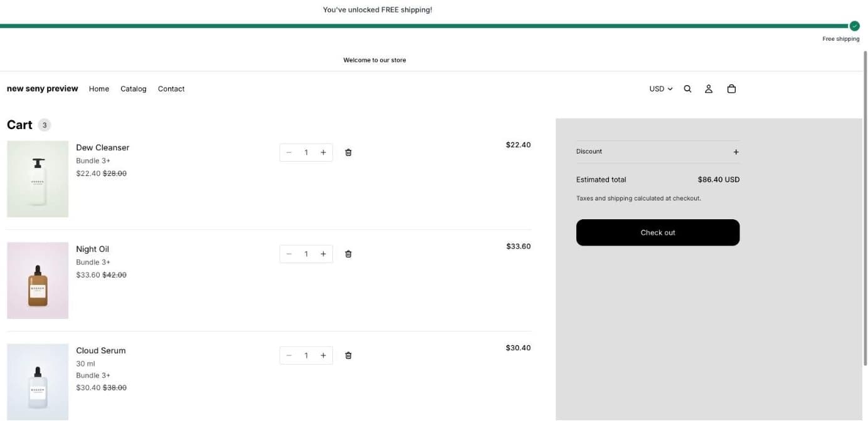Open the Cloud Serum product link
Image resolution: width=868 pixels, height=426 pixels.
[101, 351]
